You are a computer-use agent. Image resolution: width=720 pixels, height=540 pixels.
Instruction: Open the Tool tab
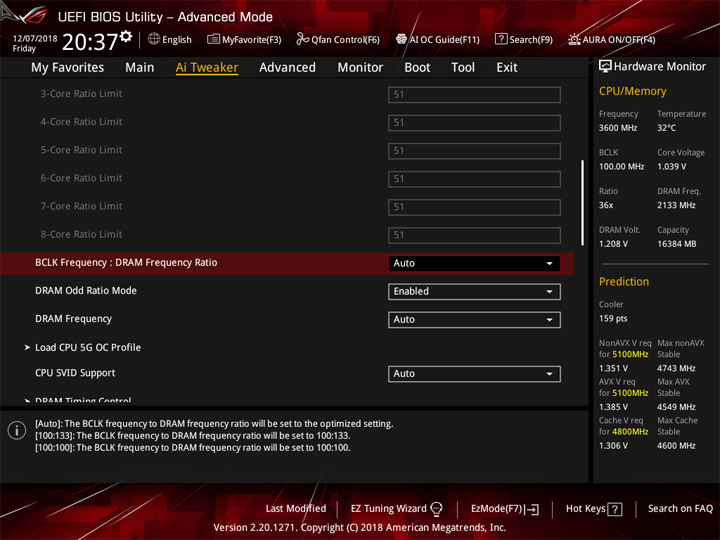[463, 68]
